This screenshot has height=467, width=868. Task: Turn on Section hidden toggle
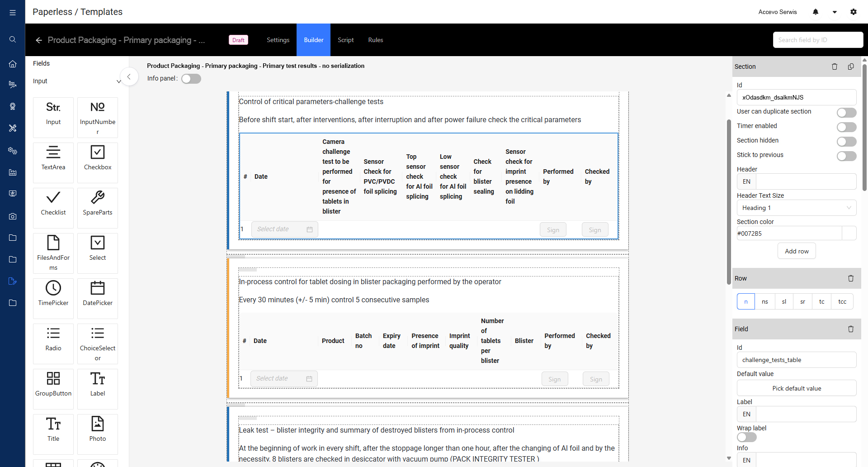coord(846,141)
